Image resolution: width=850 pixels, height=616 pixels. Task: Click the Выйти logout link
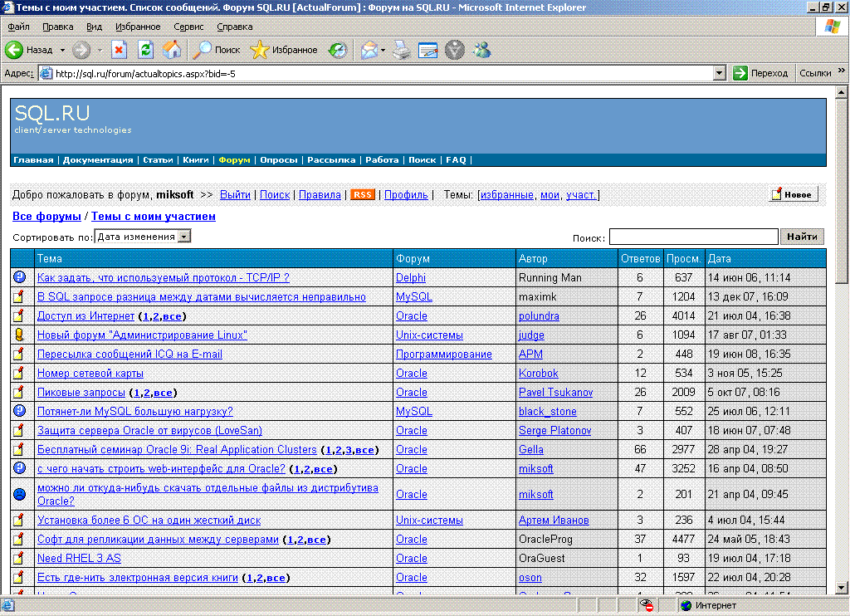click(x=235, y=195)
